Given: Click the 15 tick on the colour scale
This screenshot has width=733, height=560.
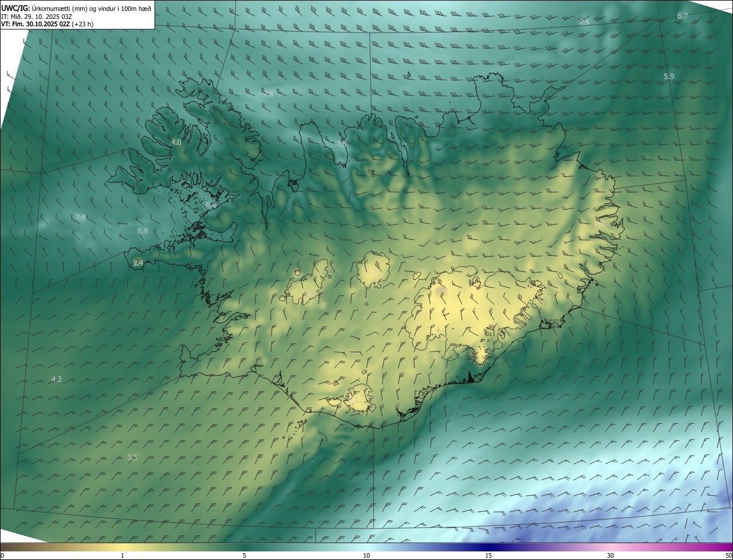Looking at the screenshot, I should tap(488, 555).
